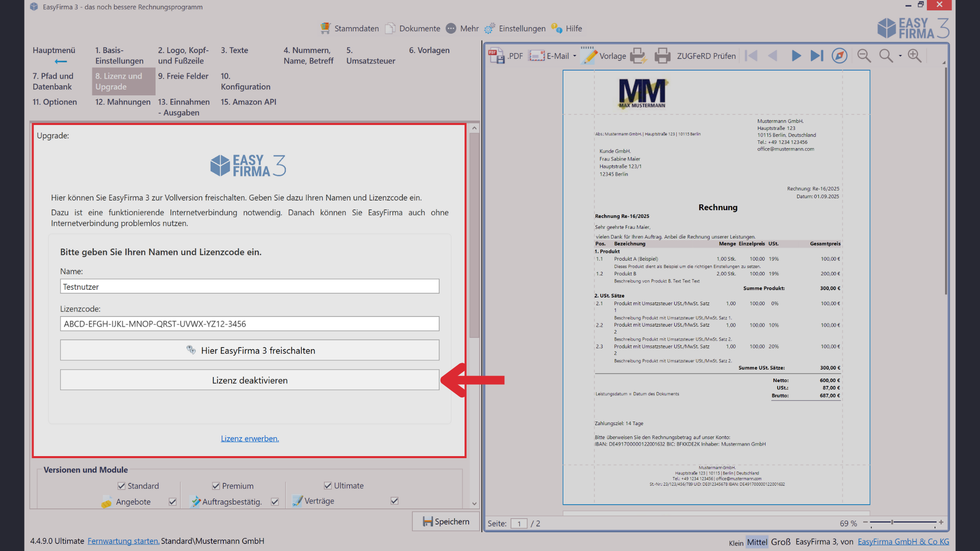Zoom out with the minus magnifier

pyautogui.click(x=864, y=56)
